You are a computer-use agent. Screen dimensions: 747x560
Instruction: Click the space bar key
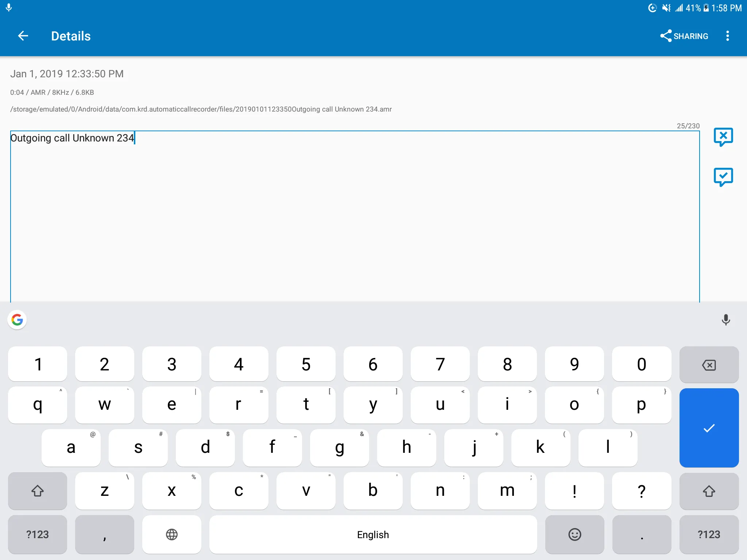[x=372, y=534]
